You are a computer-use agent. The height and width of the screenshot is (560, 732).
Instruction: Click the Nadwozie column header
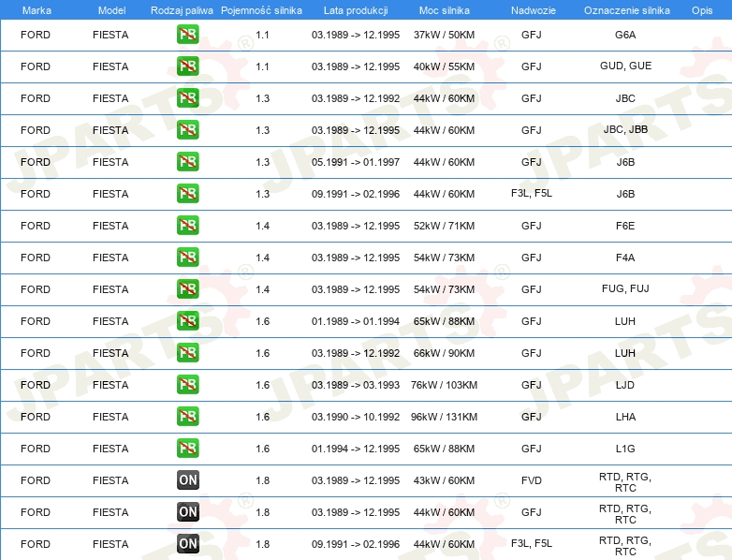click(534, 10)
